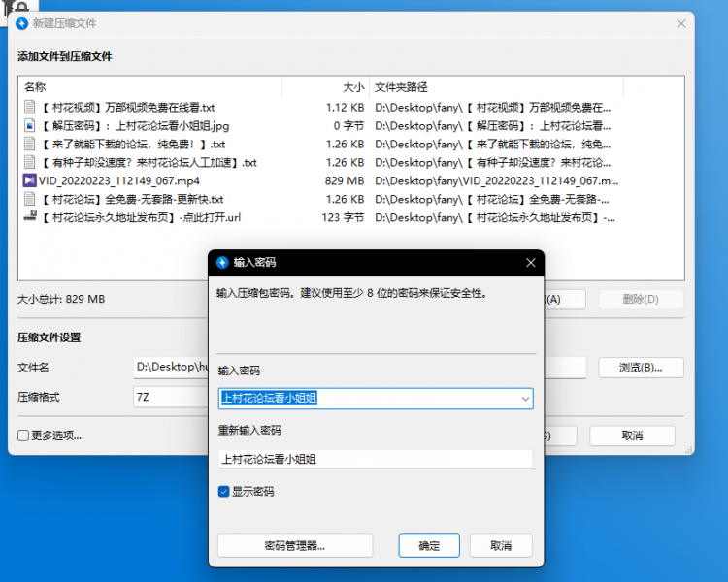
Task: Expand the 输入密码 combo box arrow
Action: [x=525, y=399]
